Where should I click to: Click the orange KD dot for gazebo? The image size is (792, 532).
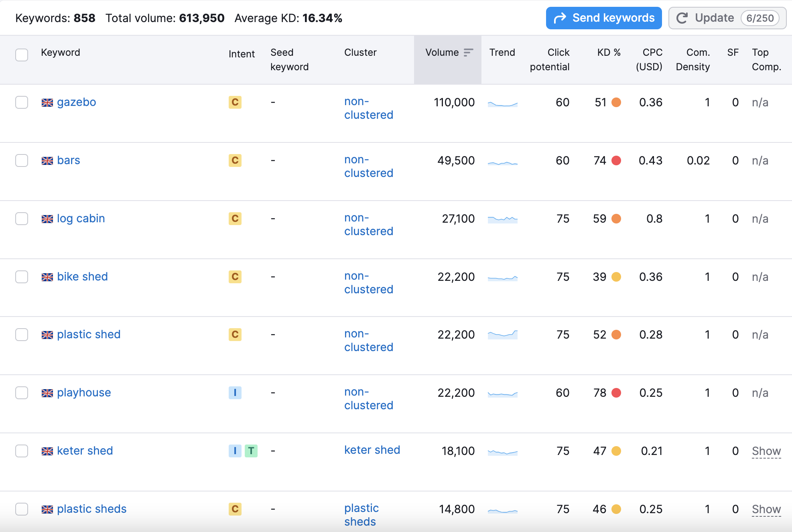616,102
